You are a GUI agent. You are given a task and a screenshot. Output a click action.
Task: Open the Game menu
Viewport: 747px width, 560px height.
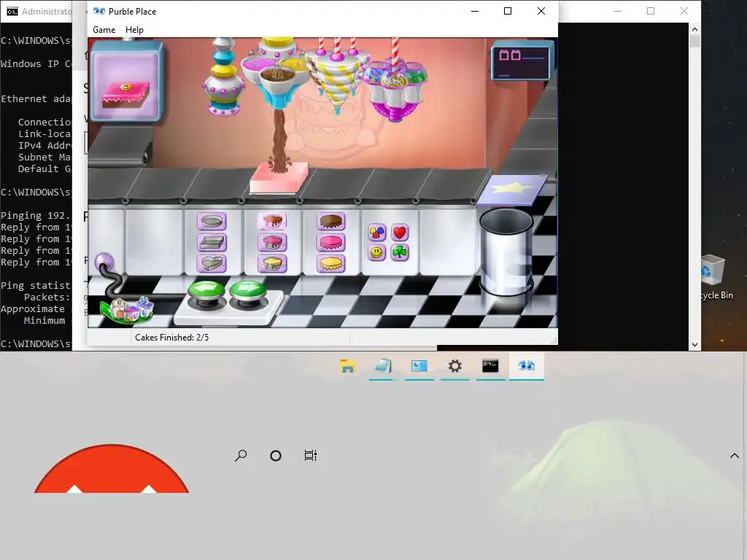coord(104,29)
